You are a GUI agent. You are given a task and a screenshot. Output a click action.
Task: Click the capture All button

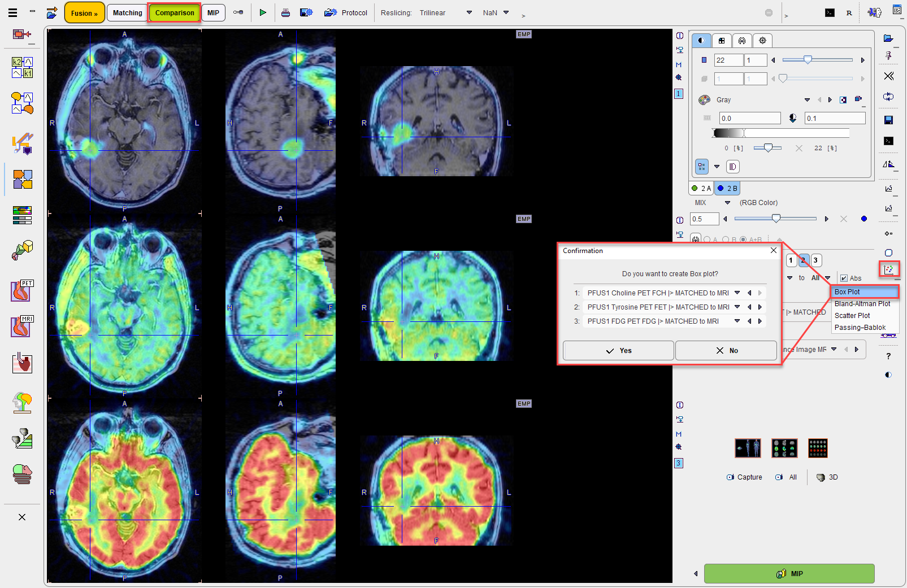(786, 477)
